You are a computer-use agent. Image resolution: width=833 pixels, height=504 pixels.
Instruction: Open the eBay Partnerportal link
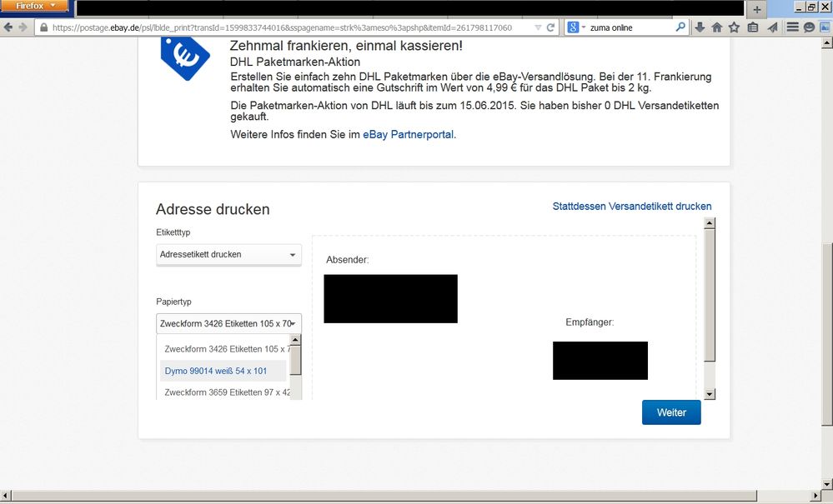[409, 134]
